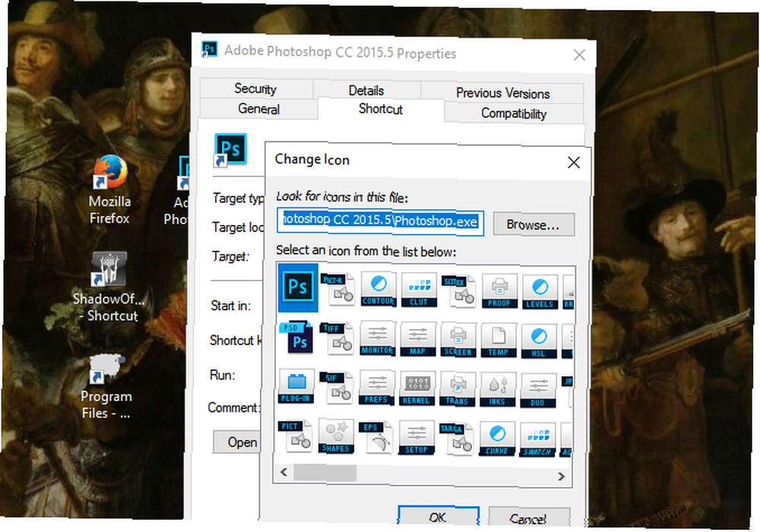Choose the PICT file icon
760x532 pixels.
pos(295,435)
